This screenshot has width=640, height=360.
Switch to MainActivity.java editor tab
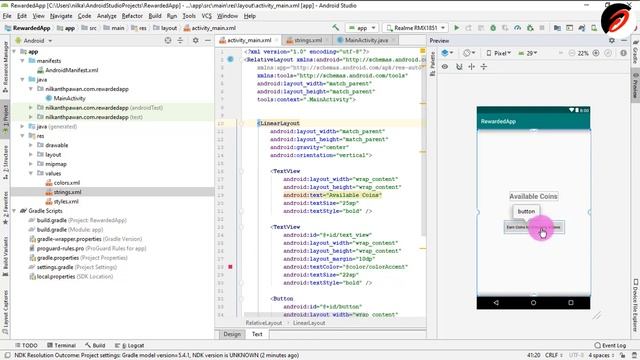pos(366,40)
